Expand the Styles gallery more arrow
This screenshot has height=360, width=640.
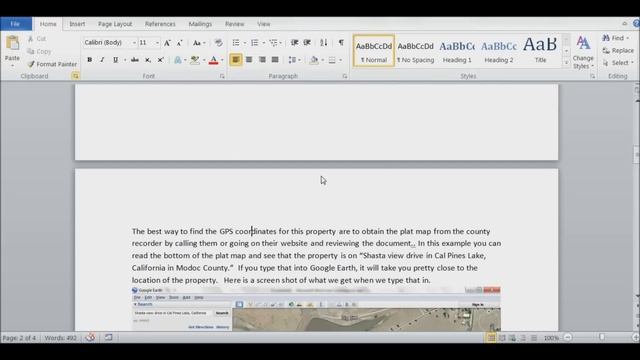pos(566,63)
